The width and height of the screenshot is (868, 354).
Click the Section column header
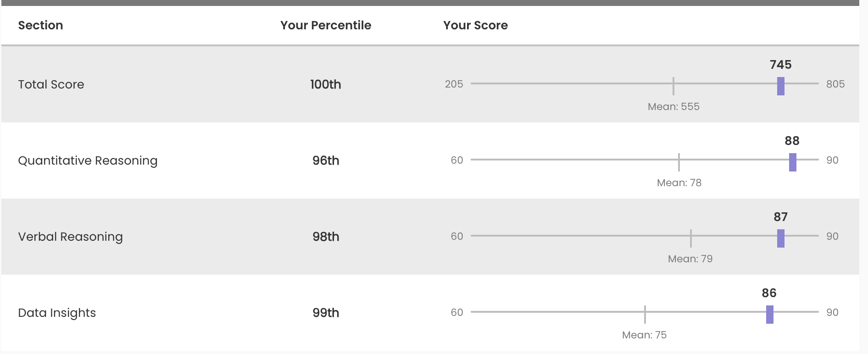click(40, 25)
